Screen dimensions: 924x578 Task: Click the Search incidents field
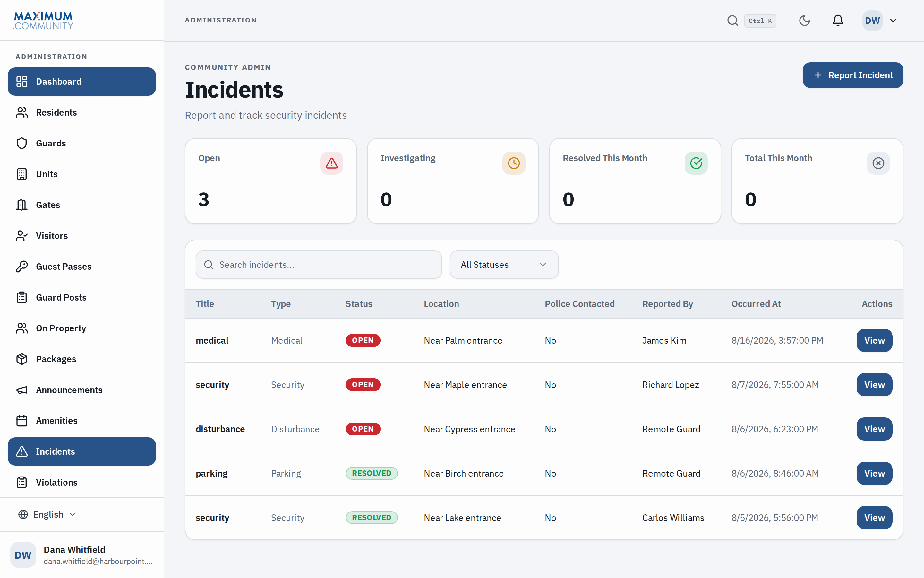point(319,265)
